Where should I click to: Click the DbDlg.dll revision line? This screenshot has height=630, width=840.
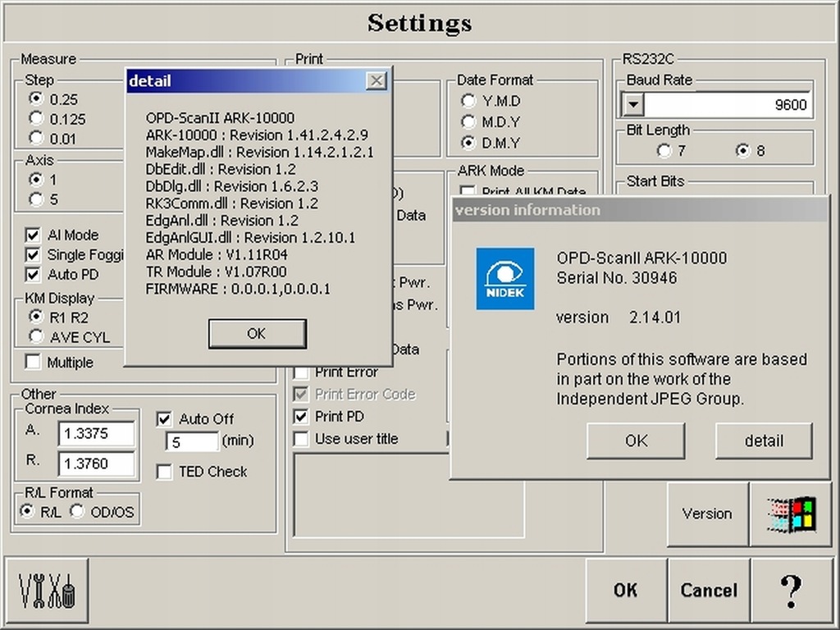[x=232, y=186]
